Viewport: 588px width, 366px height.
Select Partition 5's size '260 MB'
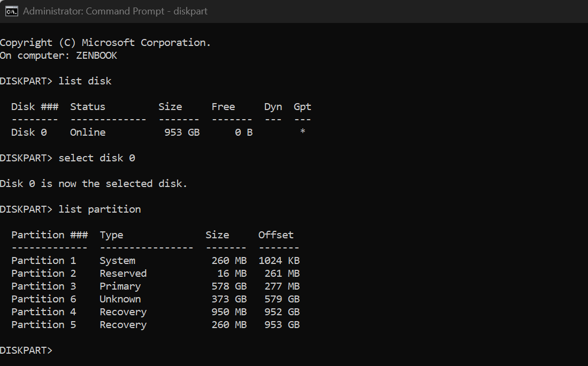tap(229, 324)
